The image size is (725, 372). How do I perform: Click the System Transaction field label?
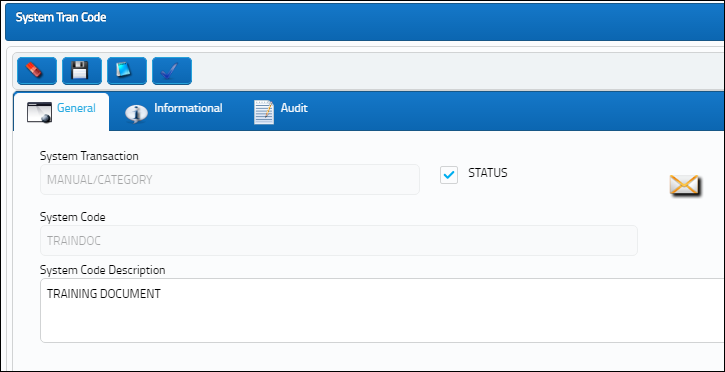[x=89, y=156]
